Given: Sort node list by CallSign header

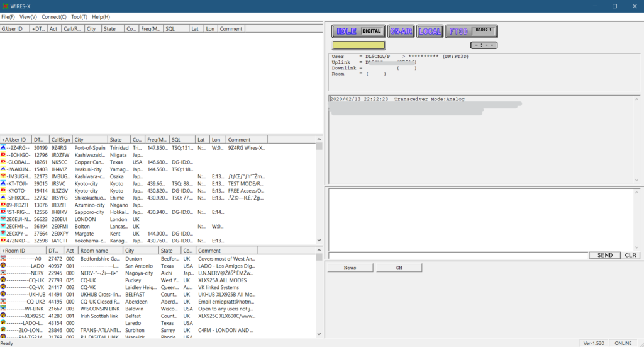Looking at the screenshot, I should click(61, 140).
